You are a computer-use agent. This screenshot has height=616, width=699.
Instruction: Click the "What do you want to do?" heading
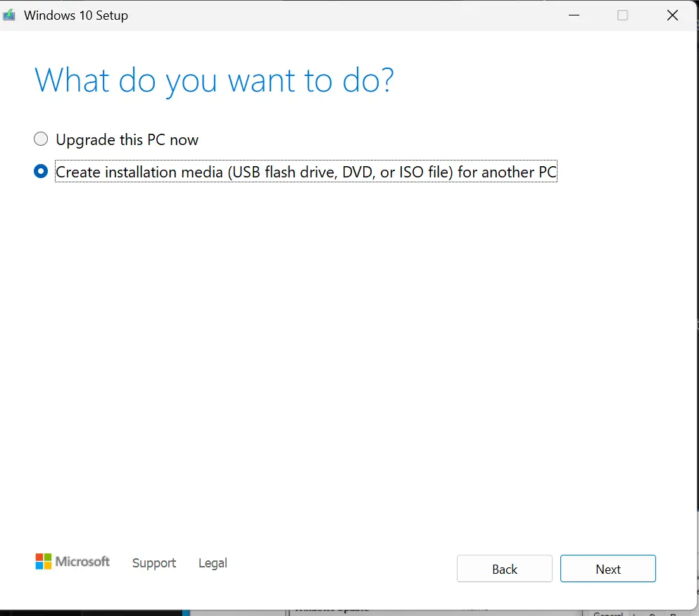[x=214, y=80]
